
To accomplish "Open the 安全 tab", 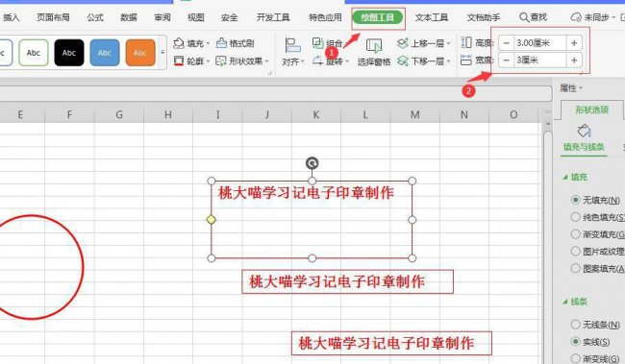I will tap(229, 17).
